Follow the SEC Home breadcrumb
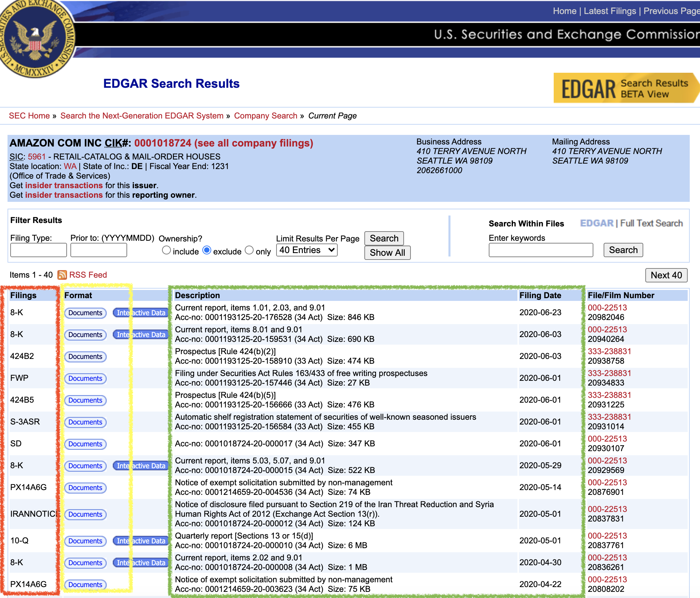This screenshot has height=598, width=700. tap(29, 116)
